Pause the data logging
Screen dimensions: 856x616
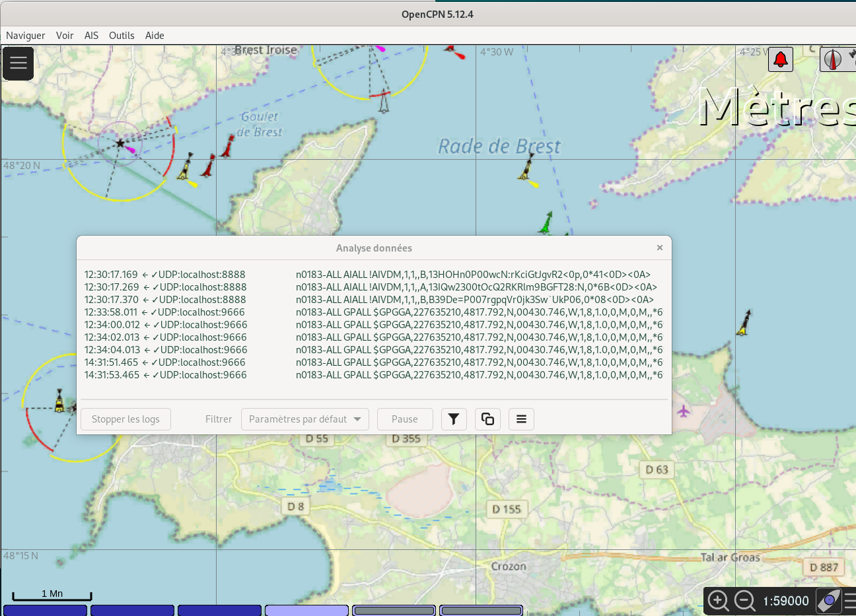[x=404, y=419]
